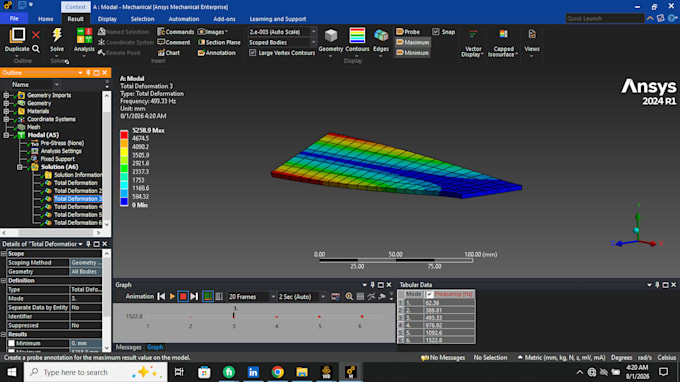Open the Messages tab
This screenshot has height=382, width=680.
pyautogui.click(x=128, y=347)
